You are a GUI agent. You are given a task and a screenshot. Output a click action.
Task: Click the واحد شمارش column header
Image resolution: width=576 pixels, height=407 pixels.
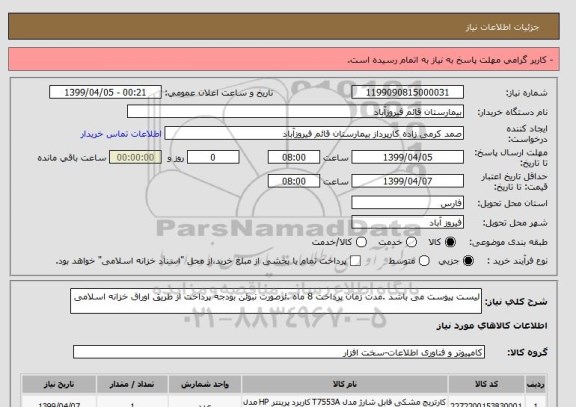click(205, 384)
